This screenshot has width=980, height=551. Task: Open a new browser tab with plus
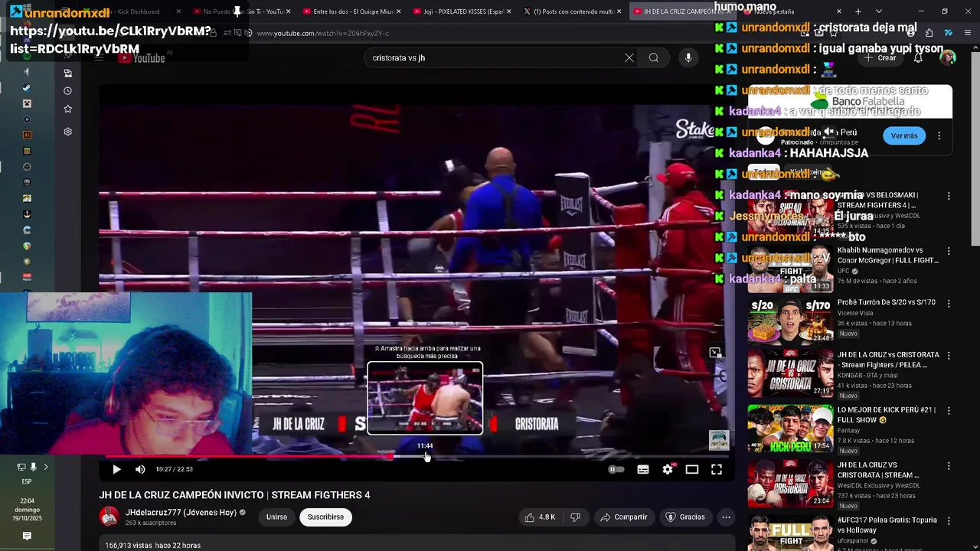click(858, 11)
